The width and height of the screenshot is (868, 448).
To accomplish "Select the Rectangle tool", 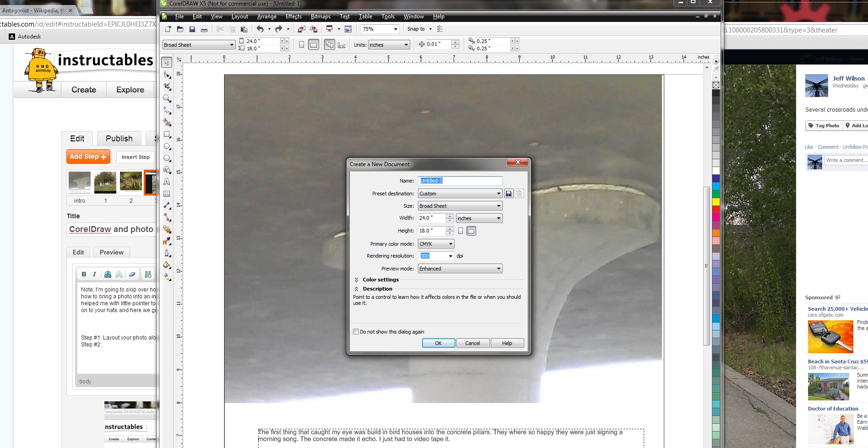I will pyautogui.click(x=167, y=135).
